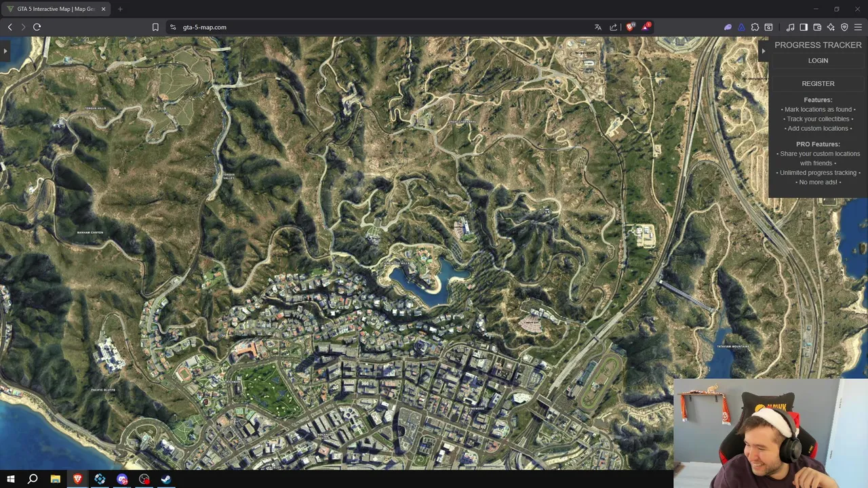Click the 'PRO Features:' heading

click(818, 144)
